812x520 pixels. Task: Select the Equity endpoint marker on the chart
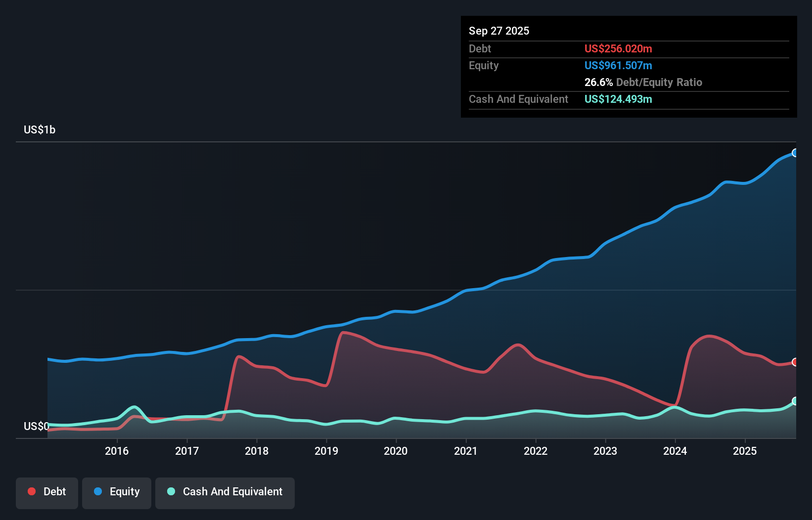click(795, 153)
